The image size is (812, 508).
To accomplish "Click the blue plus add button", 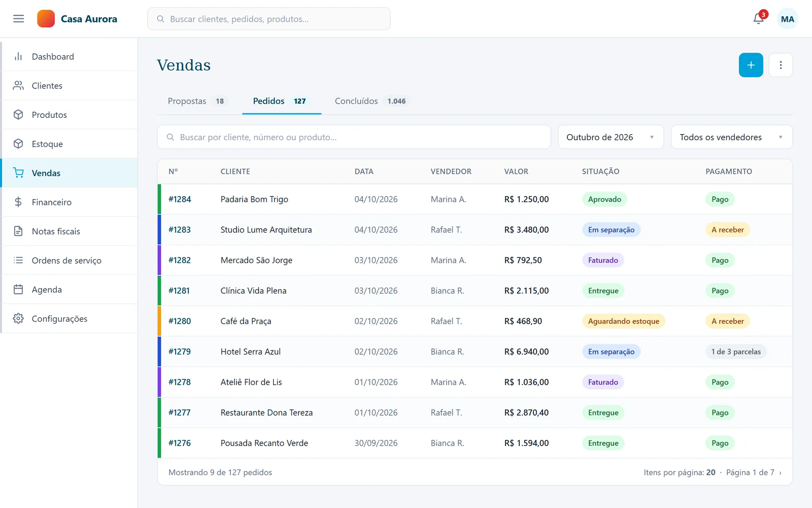I will 751,65.
